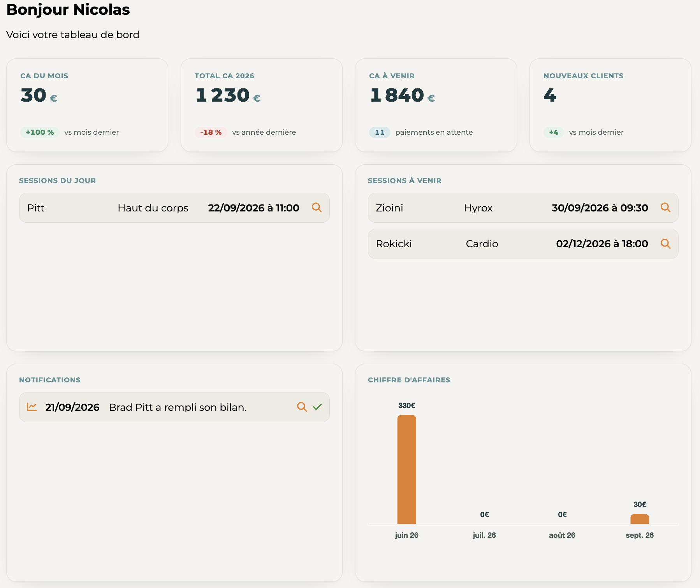Click the notification date 21/09/2026

click(72, 407)
